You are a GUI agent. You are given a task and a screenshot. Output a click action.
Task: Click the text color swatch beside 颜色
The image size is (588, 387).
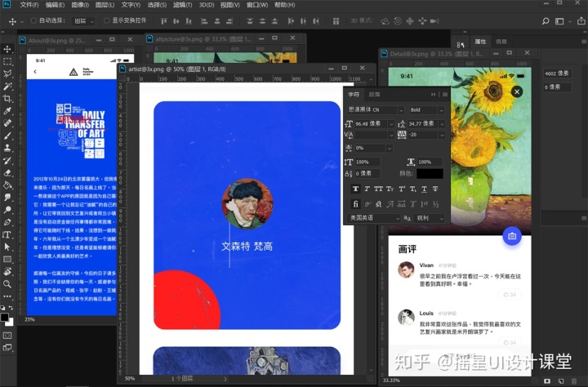coord(430,174)
